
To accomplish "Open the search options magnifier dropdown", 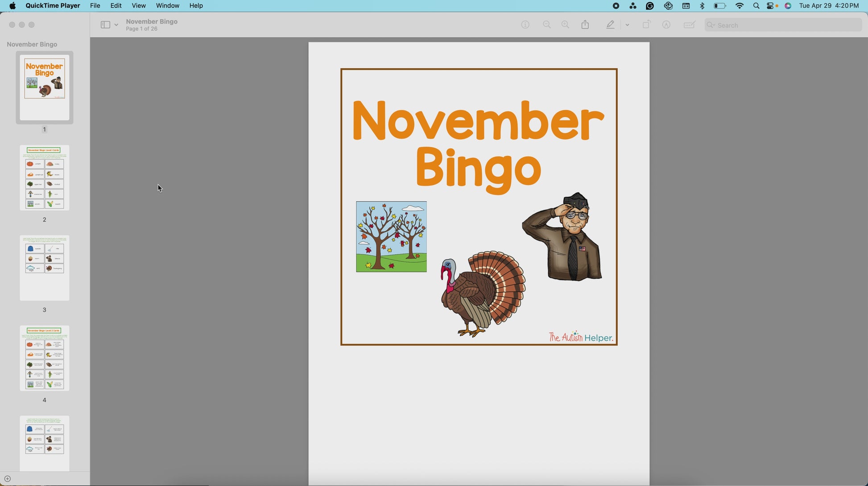I will pos(711,25).
